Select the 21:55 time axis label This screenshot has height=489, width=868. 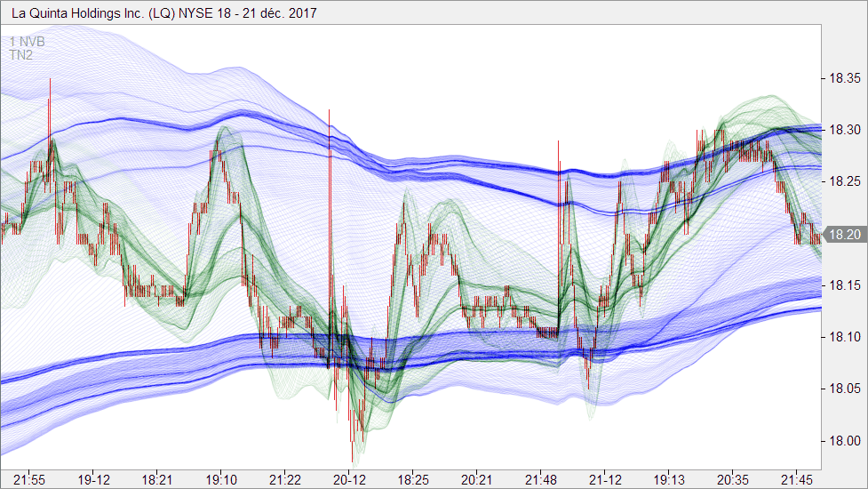coord(29,479)
